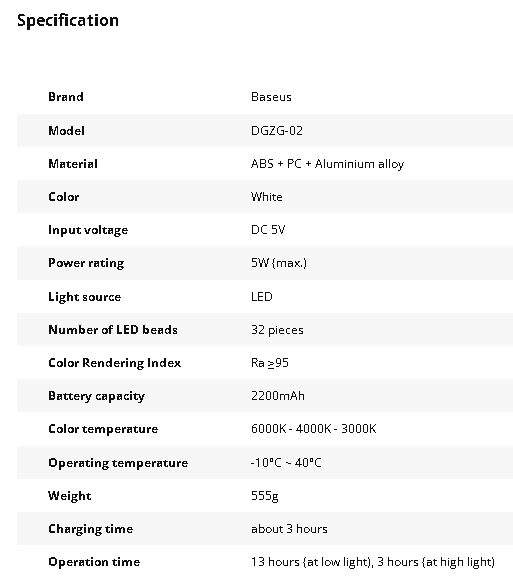Click the Material row label
513x582 pixels.
tap(73, 164)
